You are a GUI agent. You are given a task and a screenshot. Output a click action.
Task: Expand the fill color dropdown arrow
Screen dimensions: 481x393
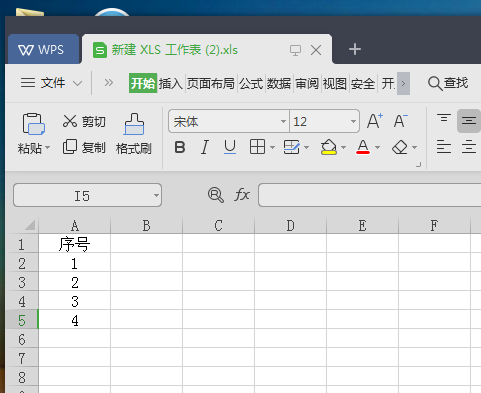(343, 147)
